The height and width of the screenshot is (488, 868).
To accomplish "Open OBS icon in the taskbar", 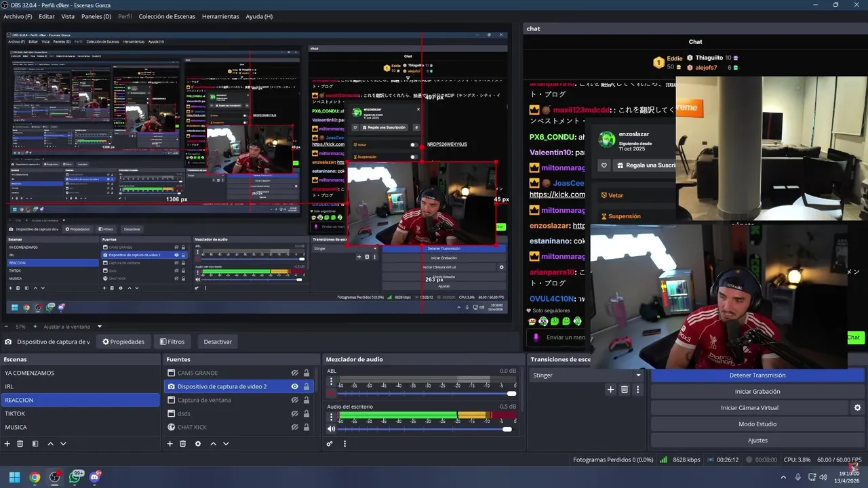I will pos(55,477).
